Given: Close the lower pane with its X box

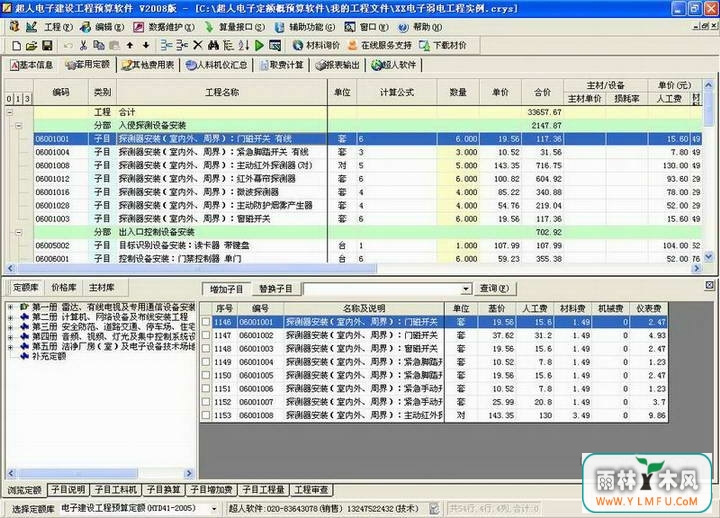Looking at the screenshot, I should [709, 286].
